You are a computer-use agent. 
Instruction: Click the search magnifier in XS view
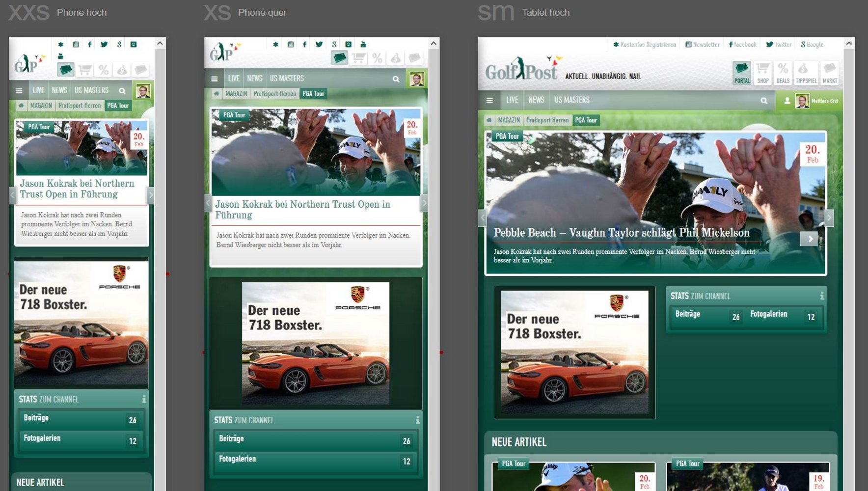396,79
